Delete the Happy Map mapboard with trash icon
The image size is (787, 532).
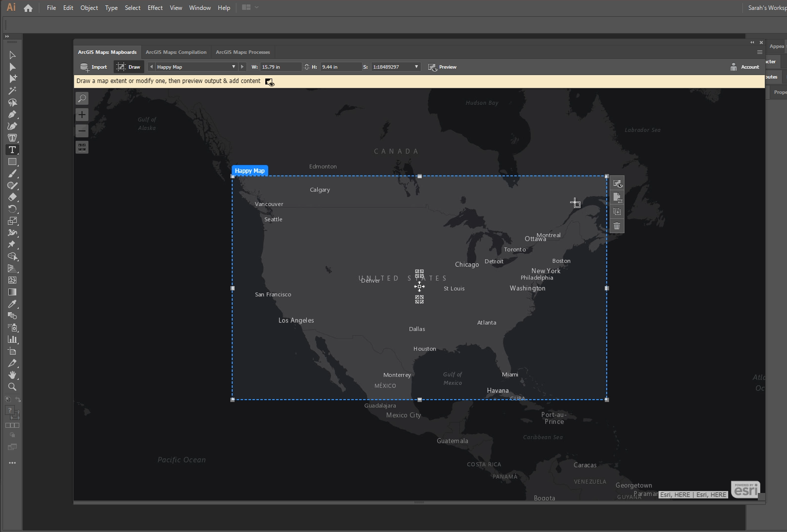[617, 226]
